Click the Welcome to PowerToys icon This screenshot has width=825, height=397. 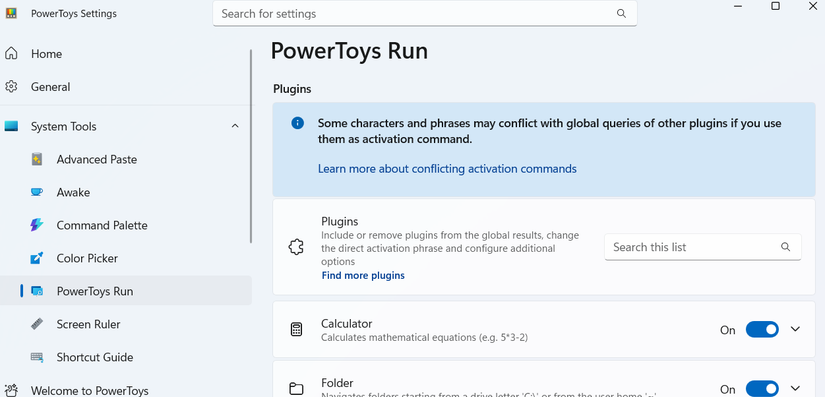[11, 390]
